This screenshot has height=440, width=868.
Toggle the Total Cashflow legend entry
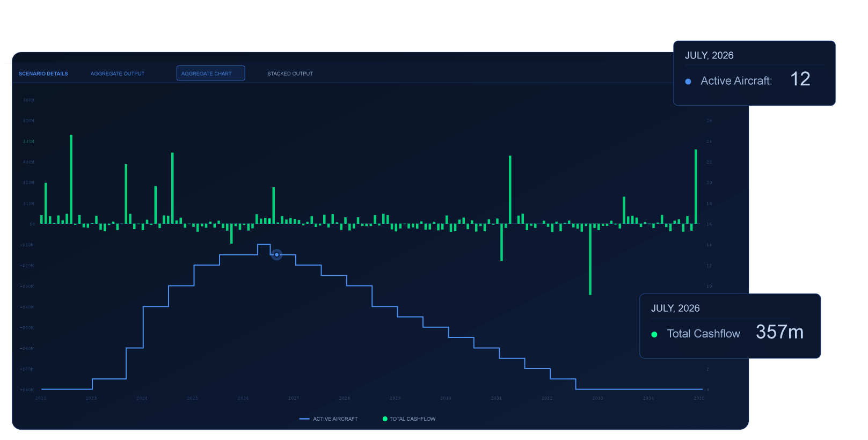click(x=409, y=419)
